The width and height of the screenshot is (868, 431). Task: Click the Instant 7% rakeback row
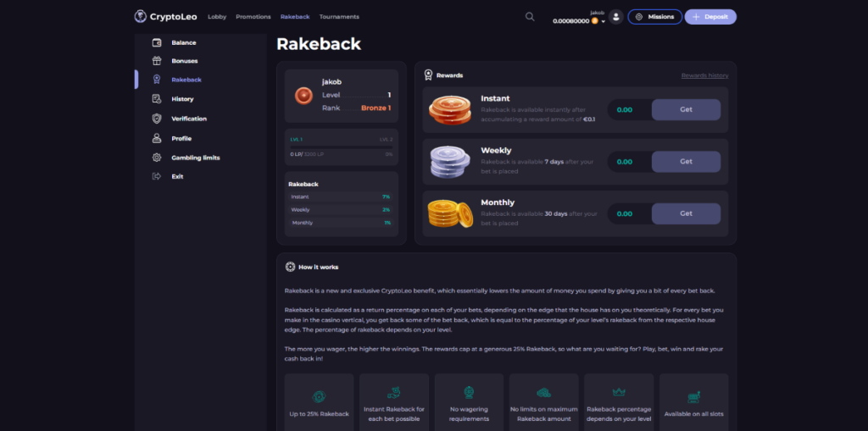coord(341,196)
